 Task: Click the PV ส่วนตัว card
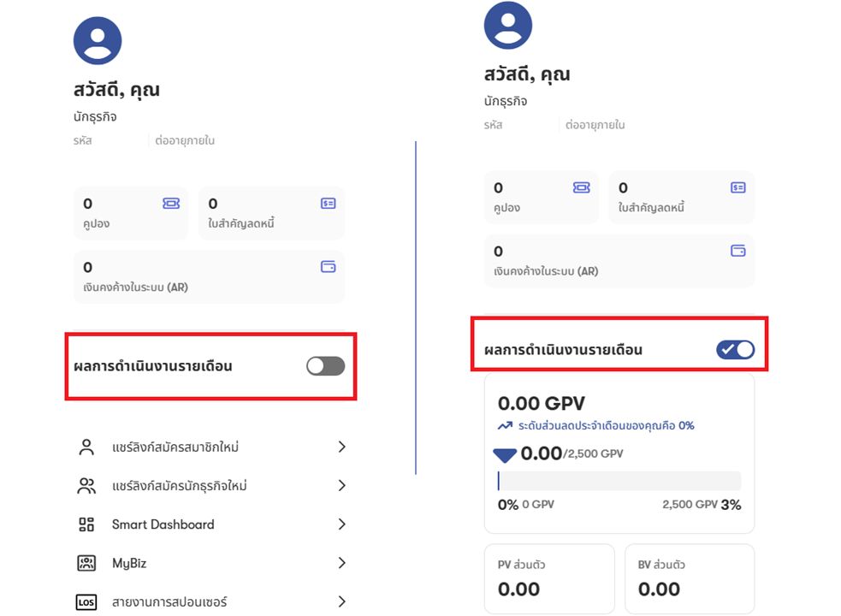point(549,578)
